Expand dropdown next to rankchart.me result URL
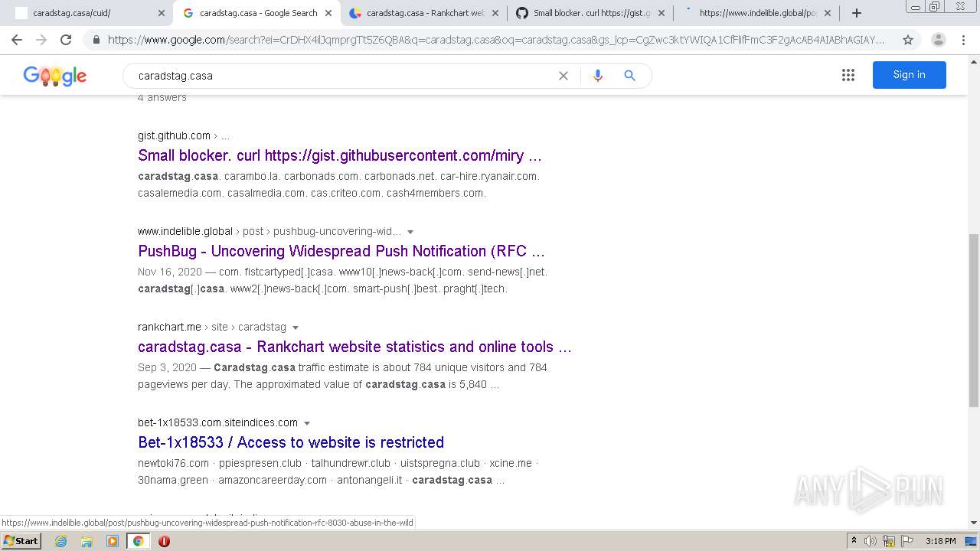This screenshot has height=551, width=980. 296,328
